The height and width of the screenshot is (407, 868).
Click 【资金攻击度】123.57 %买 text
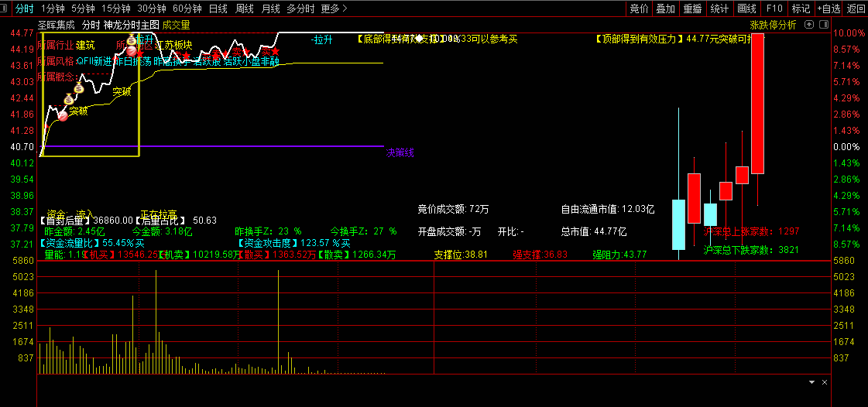click(293, 243)
